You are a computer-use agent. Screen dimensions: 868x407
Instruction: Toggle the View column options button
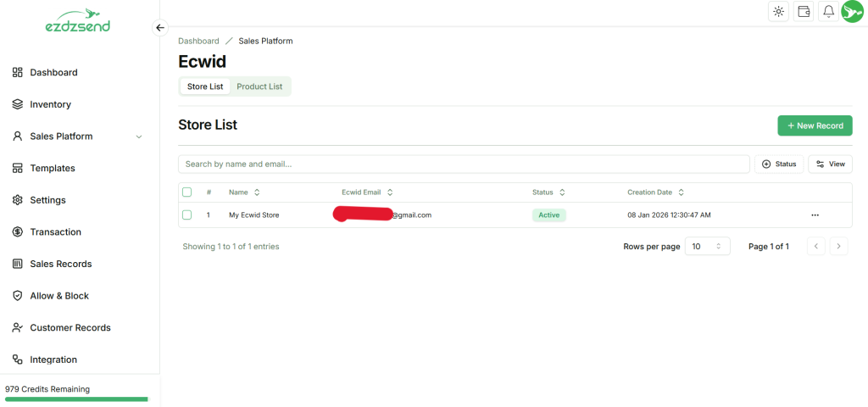point(830,164)
